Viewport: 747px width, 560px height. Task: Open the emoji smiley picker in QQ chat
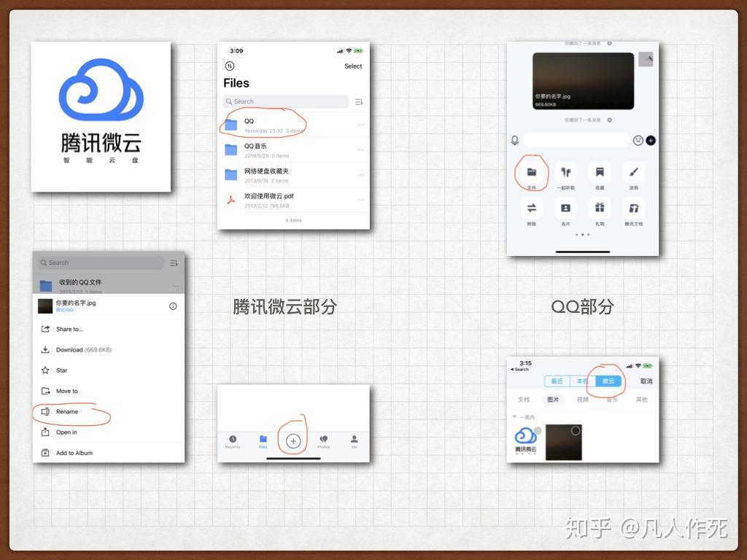(638, 141)
